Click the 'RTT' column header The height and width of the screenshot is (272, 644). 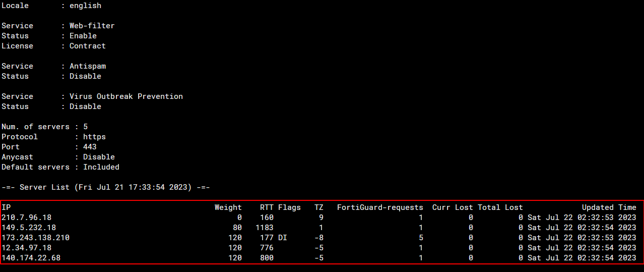(x=267, y=207)
